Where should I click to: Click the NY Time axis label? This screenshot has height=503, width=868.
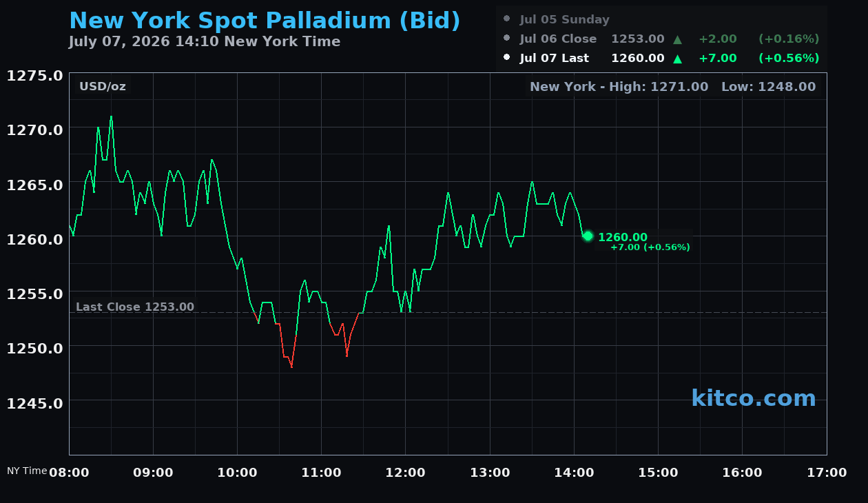pos(27,471)
